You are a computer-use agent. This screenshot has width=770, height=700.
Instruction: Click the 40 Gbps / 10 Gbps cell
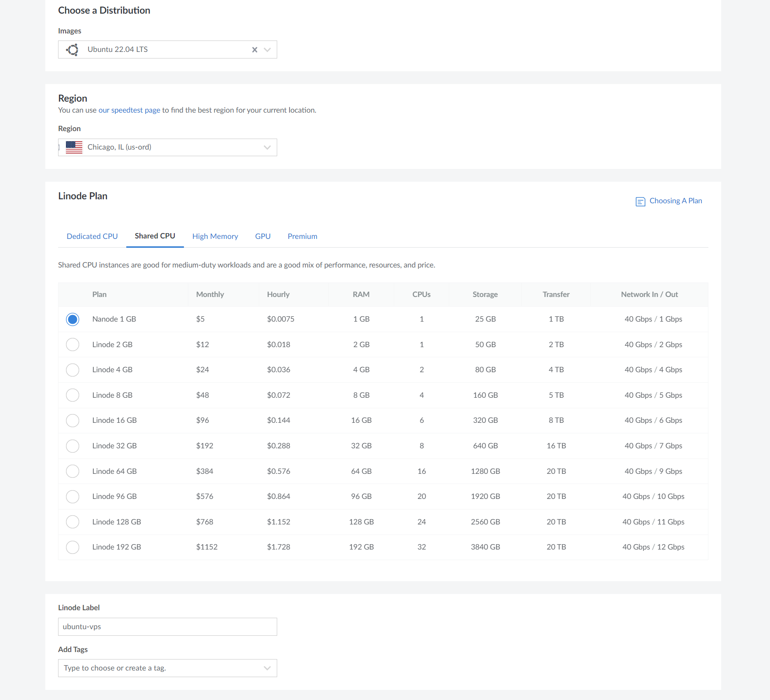click(x=653, y=496)
